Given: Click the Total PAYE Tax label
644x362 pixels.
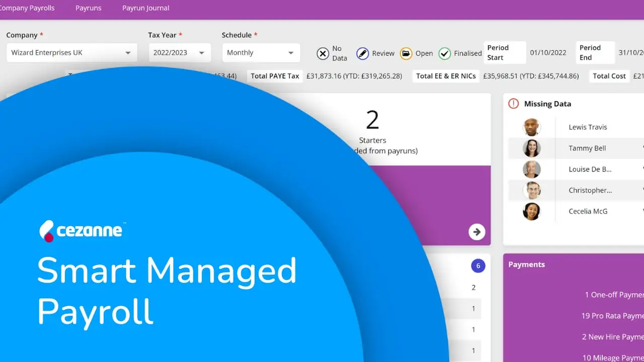Looking at the screenshot, I should [x=275, y=76].
